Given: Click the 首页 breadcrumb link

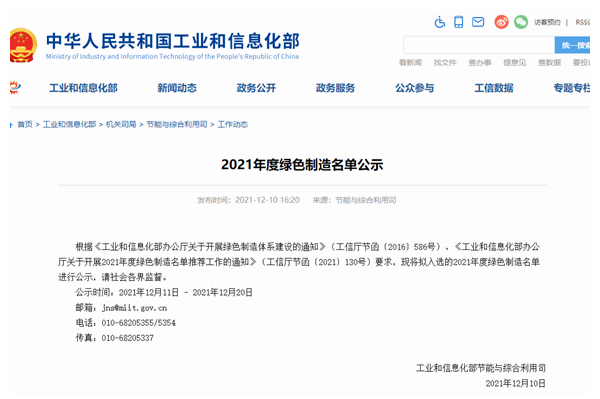Looking at the screenshot, I should click(25, 124).
